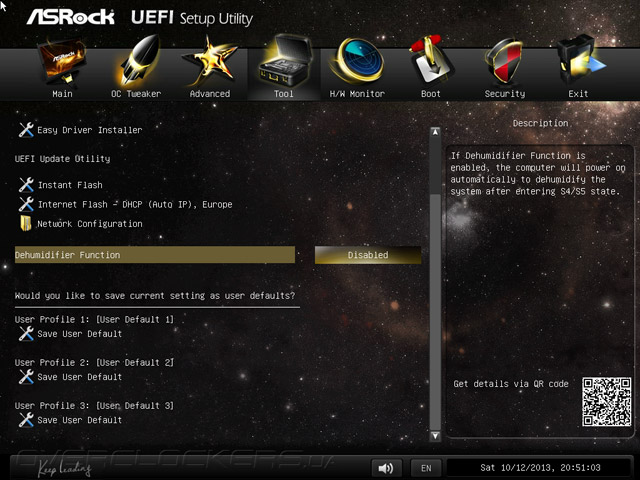640x480 pixels.
Task: Open the Boot joystick icon
Action: (x=431, y=60)
